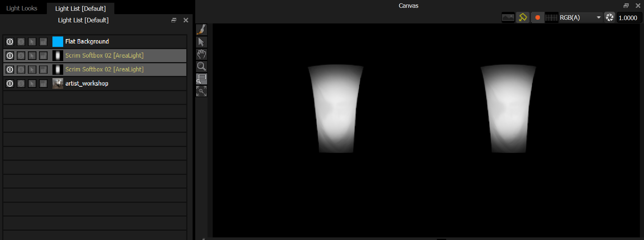Toggle on/off for Flat Background
644x240 pixels.
tap(10, 42)
